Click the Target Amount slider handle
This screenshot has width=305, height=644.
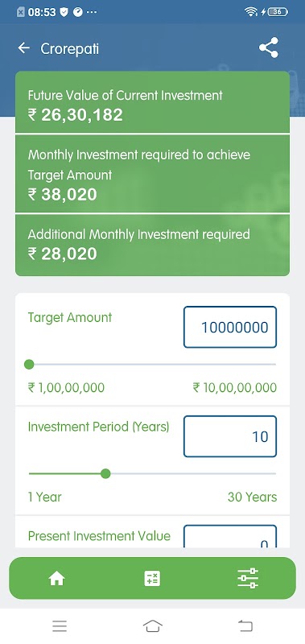coord(29,365)
